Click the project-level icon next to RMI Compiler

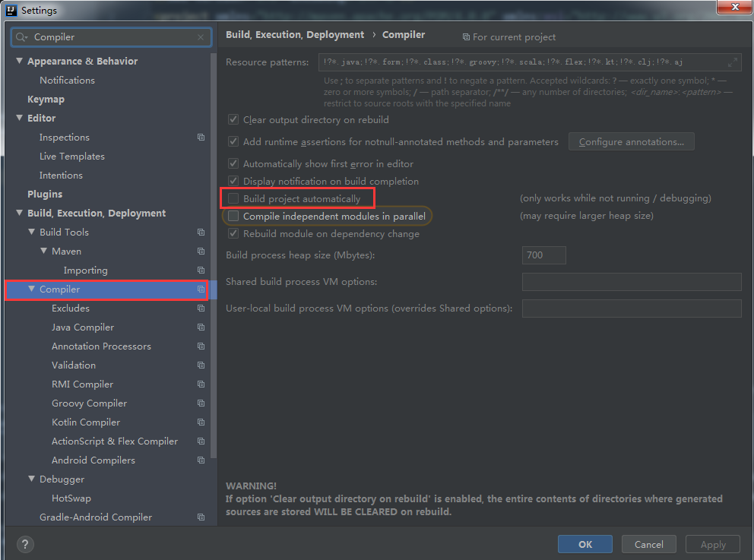pyautogui.click(x=201, y=384)
